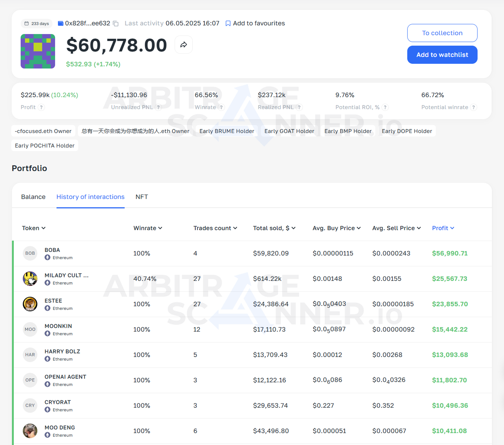The image size is (504, 445).
Task: Click Ethereum chain icon under BOBA
Action: click(x=47, y=258)
